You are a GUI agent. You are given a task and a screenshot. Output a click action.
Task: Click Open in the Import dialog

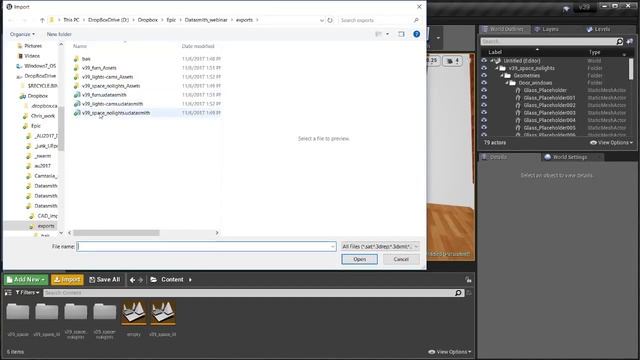(x=359, y=259)
